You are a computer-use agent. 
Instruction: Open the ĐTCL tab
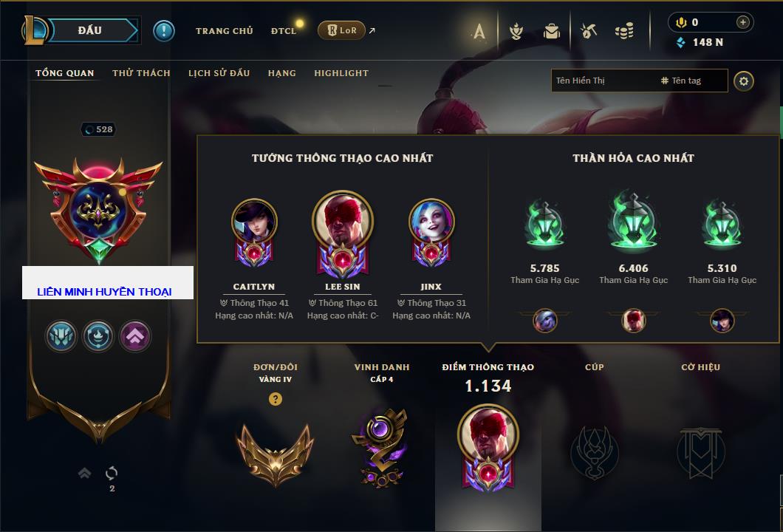click(284, 31)
